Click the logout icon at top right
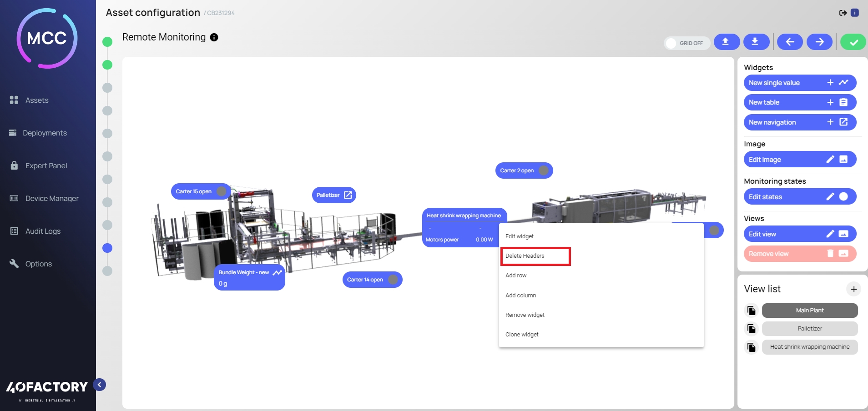 pos(843,13)
